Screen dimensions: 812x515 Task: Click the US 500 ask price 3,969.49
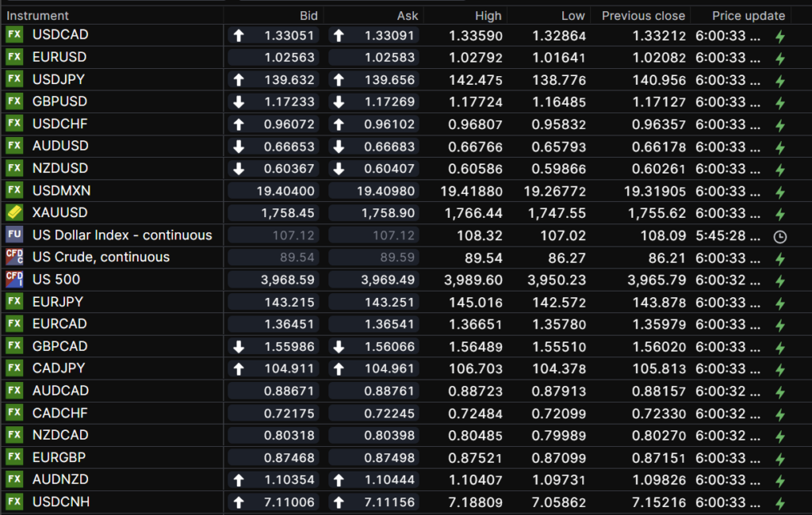tap(389, 280)
